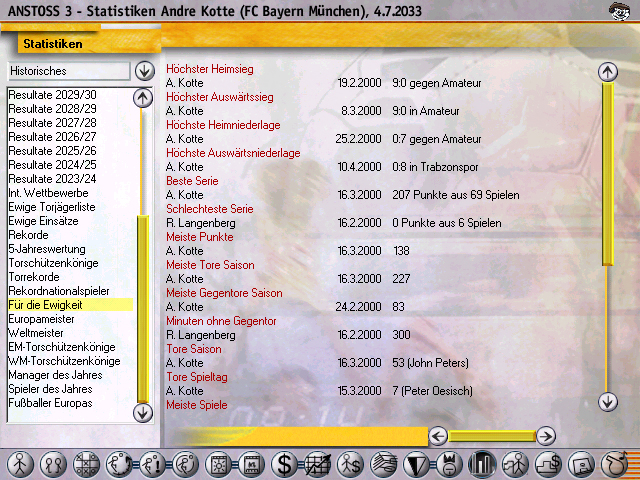
Task: Select Manager des Jahres from list
Action: [x=56, y=375]
